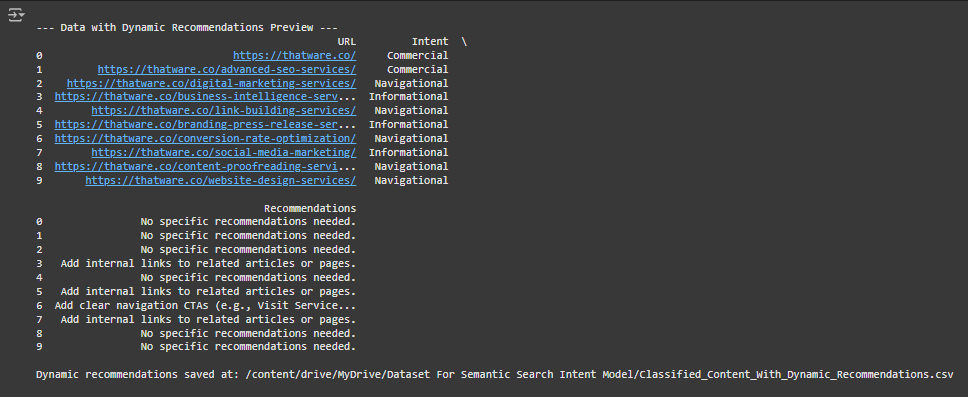
Task: Open the digital-marketing-services link
Action: pyautogui.click(x=211, y=83)
